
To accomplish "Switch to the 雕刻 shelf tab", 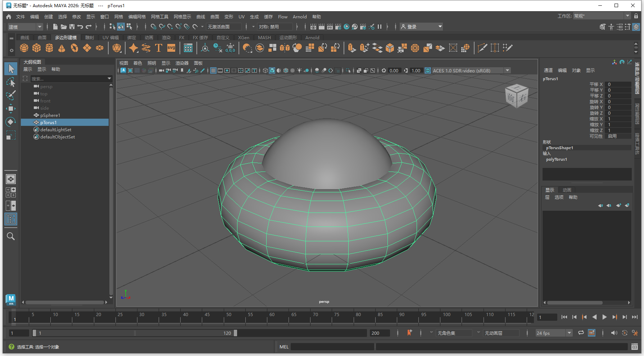I will coord(90,37).
